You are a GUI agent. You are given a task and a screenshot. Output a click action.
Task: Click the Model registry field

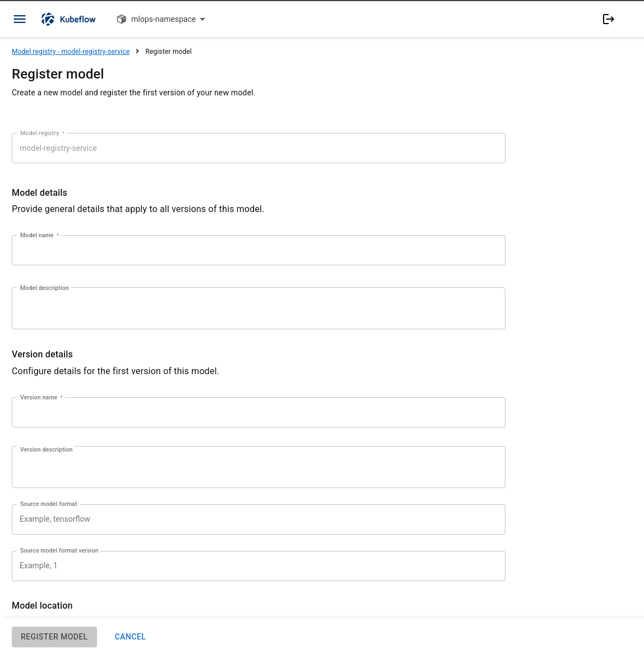[259, 148]
